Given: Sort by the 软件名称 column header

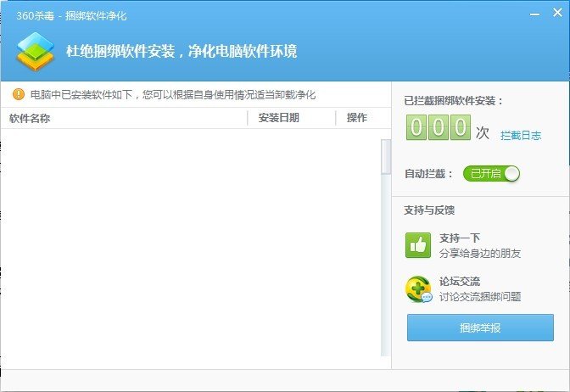Looking at the screenshot, I should (x=30, y=118).
